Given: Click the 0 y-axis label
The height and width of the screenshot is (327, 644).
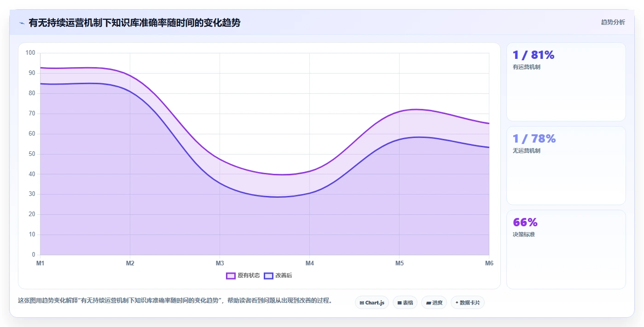Looking at the screenshot, I should point(34,255).
